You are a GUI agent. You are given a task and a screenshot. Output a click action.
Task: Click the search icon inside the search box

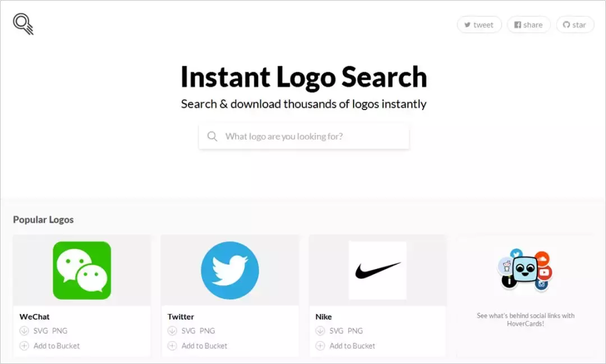[x=212, y=136]
